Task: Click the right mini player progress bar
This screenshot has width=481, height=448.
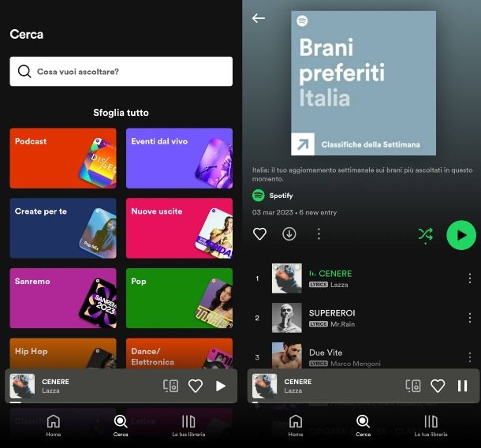Action: point(364,402)
